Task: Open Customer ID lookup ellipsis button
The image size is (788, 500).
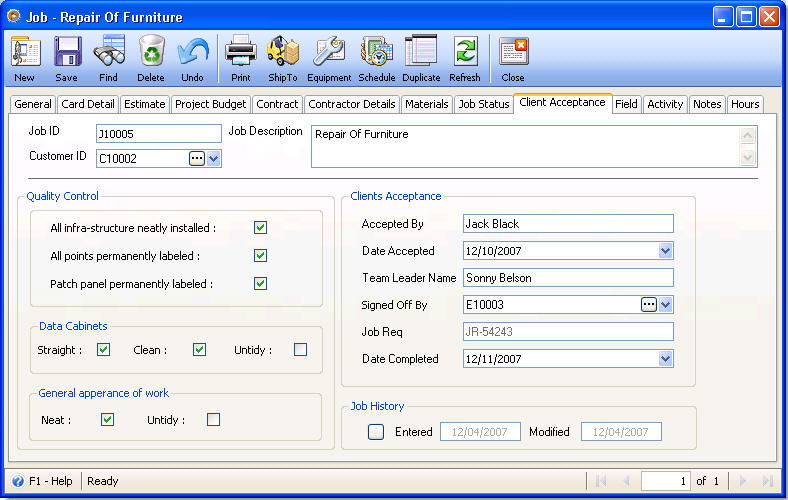Action: [x=196, y=159]
